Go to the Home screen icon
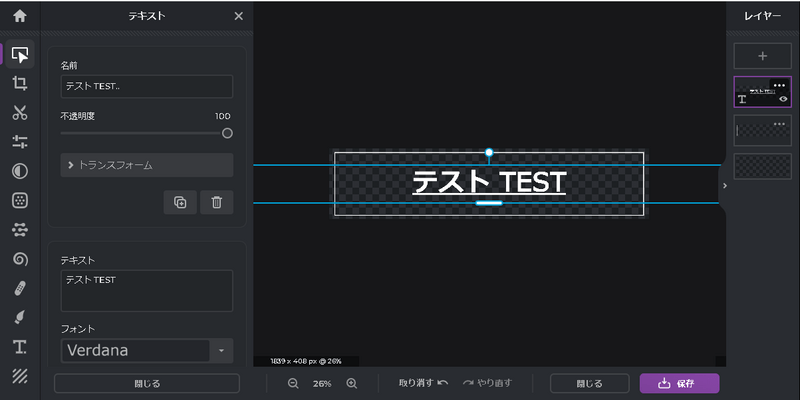The width and height of the screenshot is (800, 400). 19,16
